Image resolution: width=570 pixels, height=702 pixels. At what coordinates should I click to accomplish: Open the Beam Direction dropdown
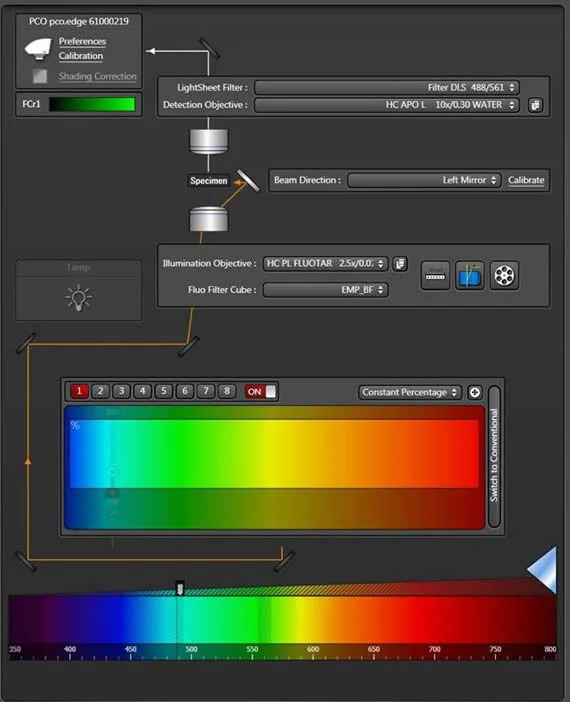[424, 180]
